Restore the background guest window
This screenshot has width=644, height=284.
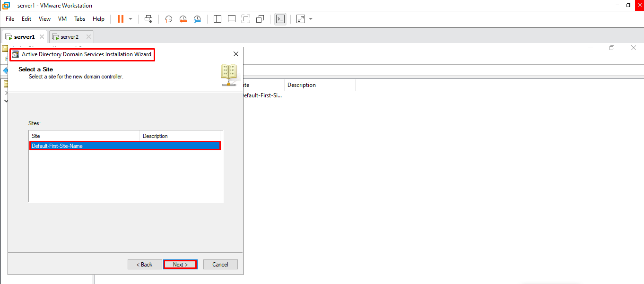tap(612, 48)
